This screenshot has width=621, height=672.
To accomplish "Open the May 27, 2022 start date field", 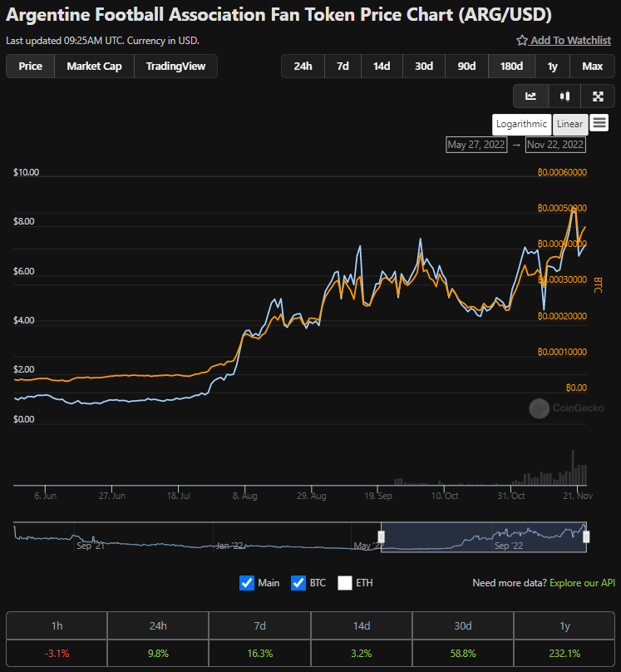I will coord(476,145).
